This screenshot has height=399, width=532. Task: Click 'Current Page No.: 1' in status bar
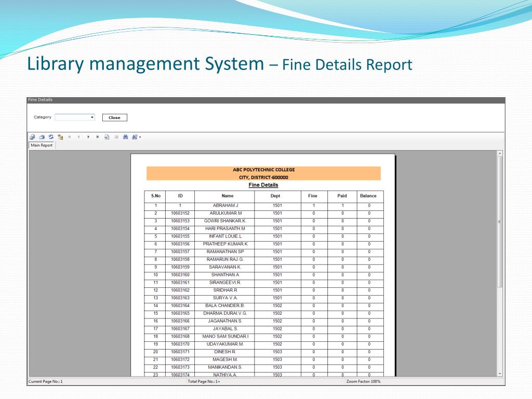pyautogui.click(x=46, y=382)
